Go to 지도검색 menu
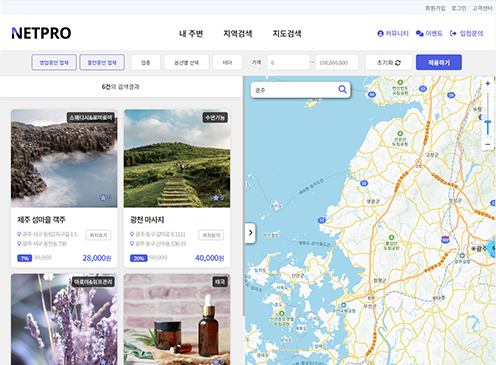Viewport: 496px width, 365px height. click(x=287, y=33)
